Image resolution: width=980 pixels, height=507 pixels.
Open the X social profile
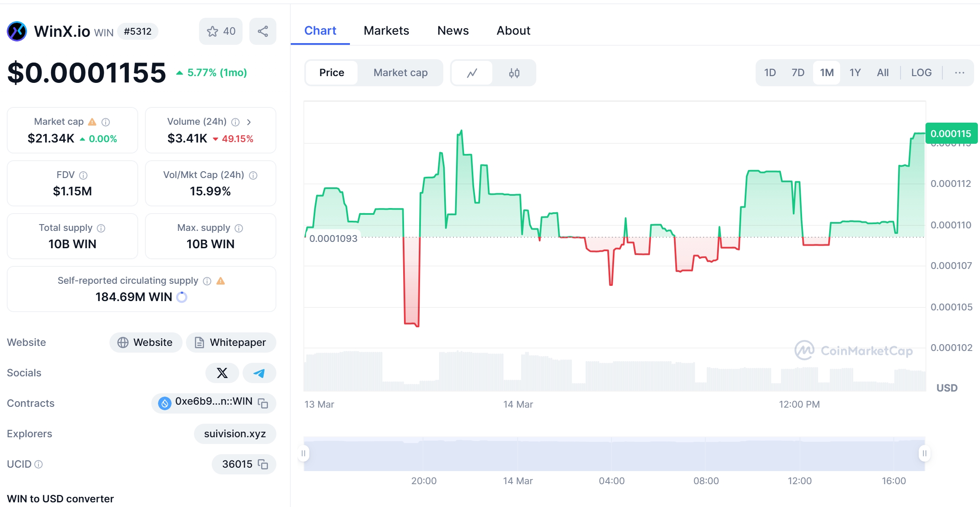222,373
